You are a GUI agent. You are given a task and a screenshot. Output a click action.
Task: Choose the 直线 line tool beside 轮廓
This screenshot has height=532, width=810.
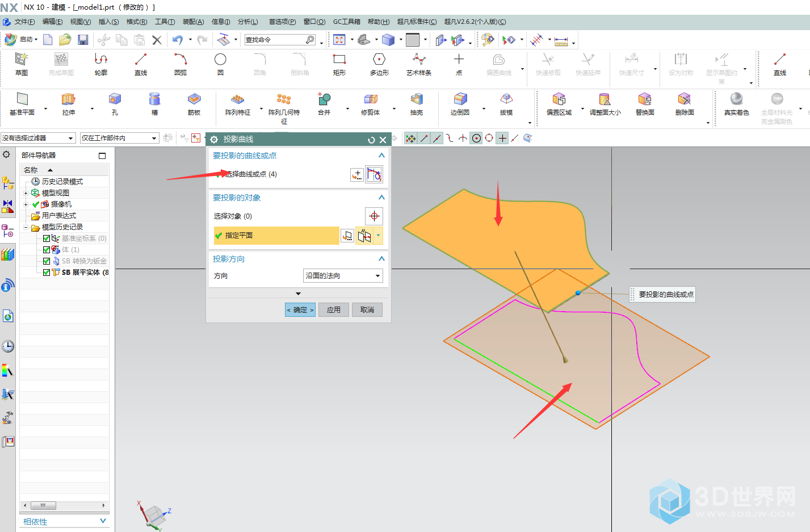[141, 64]
